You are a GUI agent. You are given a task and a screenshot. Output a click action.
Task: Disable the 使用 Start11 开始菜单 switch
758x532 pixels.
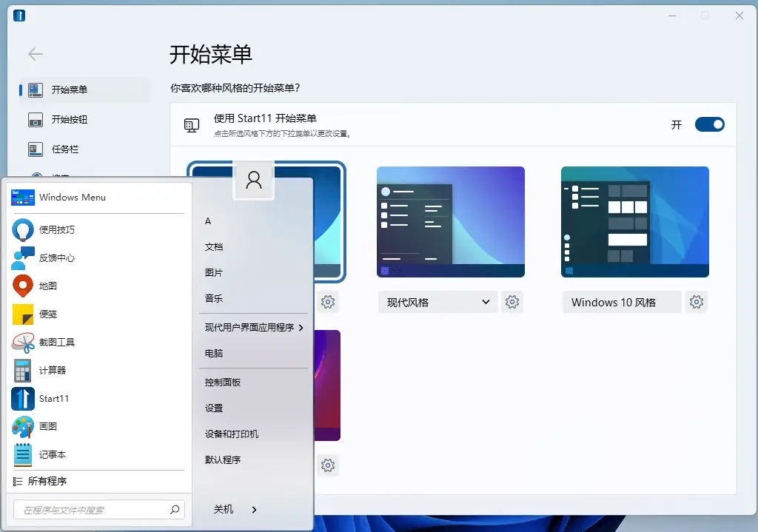point(709,124)
